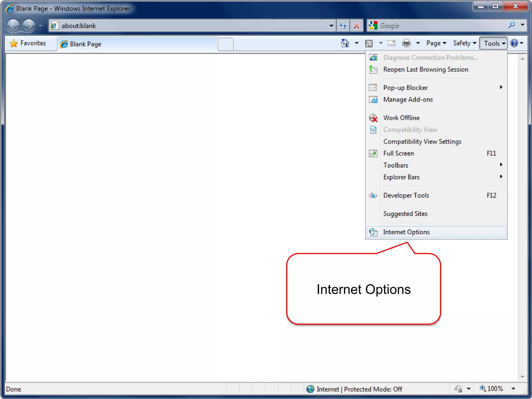Screen dimensions: 532x399
Task: Click the security lock status icon
Action: pyautogui.click(x=458, y=389)
